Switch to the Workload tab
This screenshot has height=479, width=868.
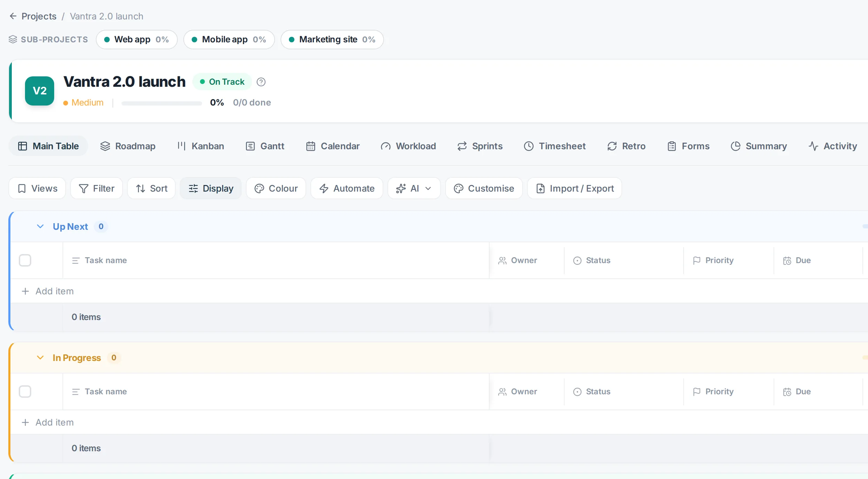tap(408, 146)
